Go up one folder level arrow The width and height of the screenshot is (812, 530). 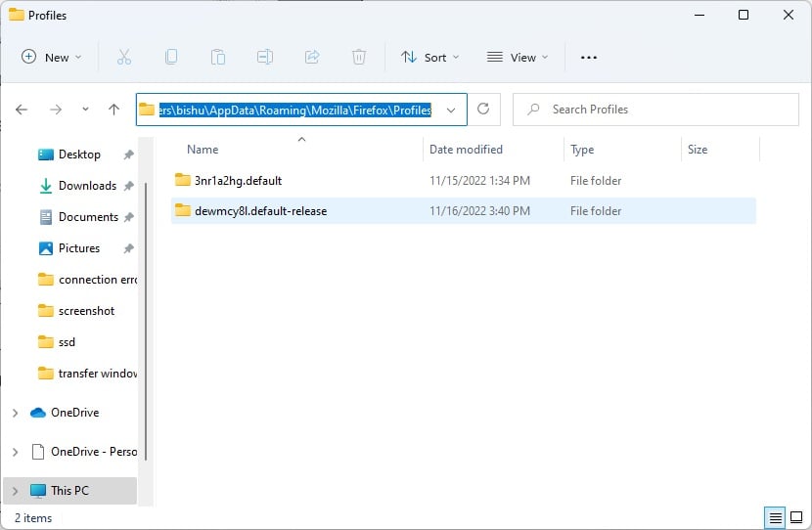tap(113, 110)
